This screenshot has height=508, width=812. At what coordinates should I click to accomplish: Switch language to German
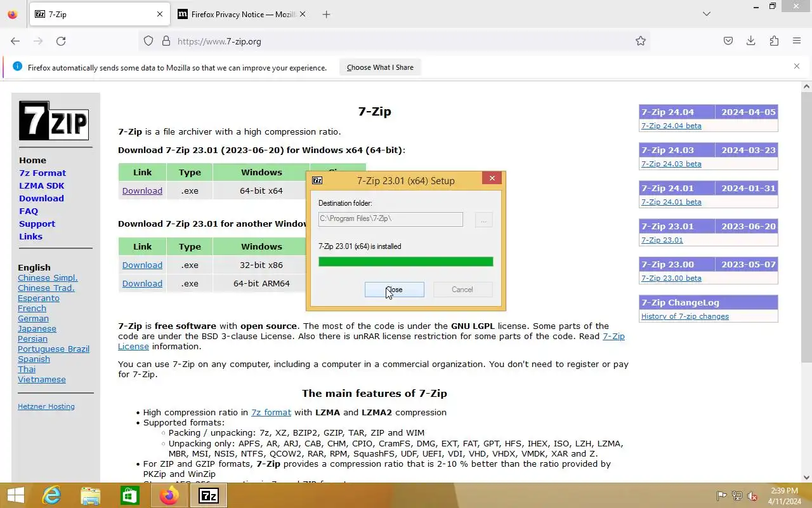33,318
